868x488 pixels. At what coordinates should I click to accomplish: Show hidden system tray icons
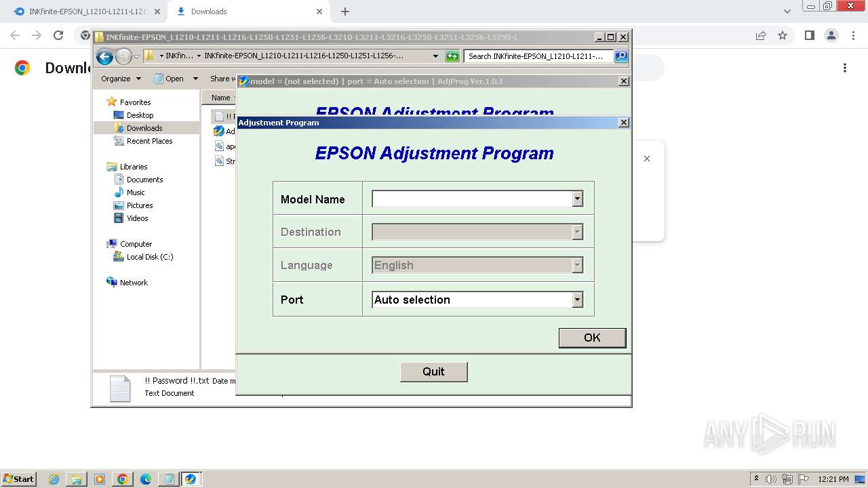pyautogui.click(x=756, y=479)
